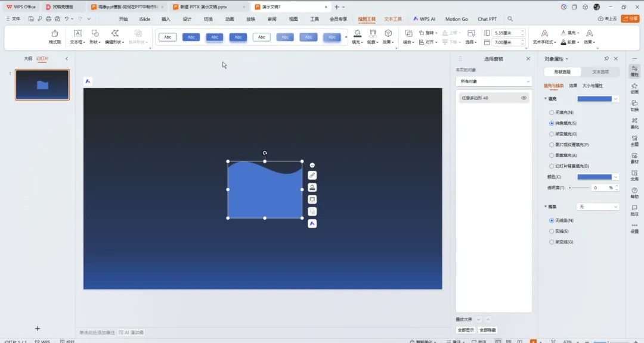
Task: Click the AI icon above slide canvas
Action: (x=88, y=81)
